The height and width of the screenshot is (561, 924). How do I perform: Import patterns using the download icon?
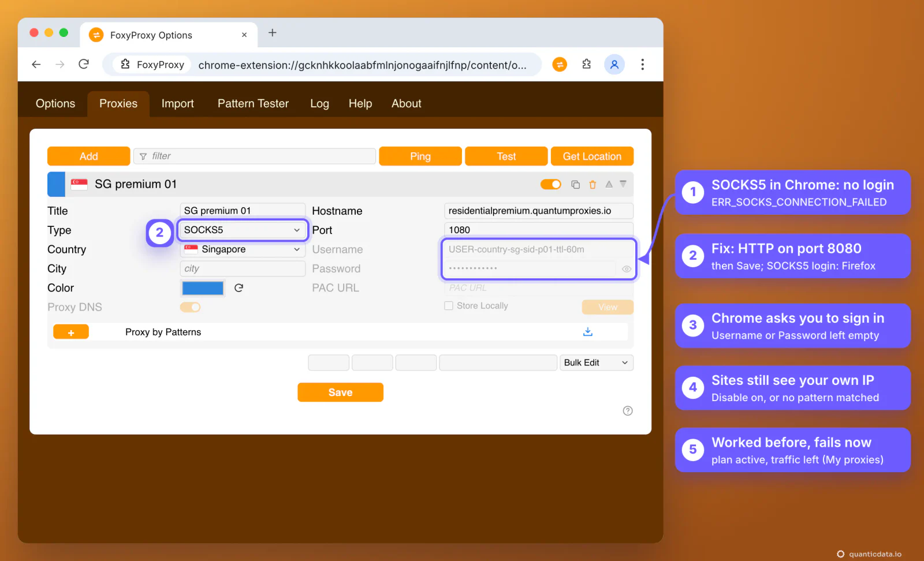tap(588, 332)
